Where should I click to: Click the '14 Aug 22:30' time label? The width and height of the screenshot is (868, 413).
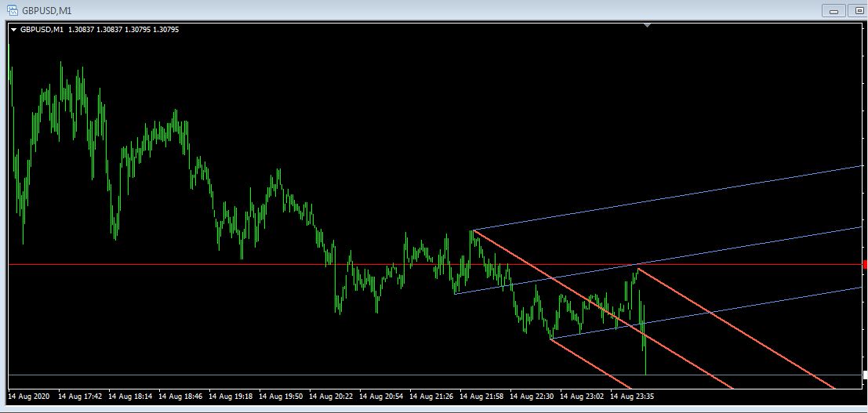(532, 397)
